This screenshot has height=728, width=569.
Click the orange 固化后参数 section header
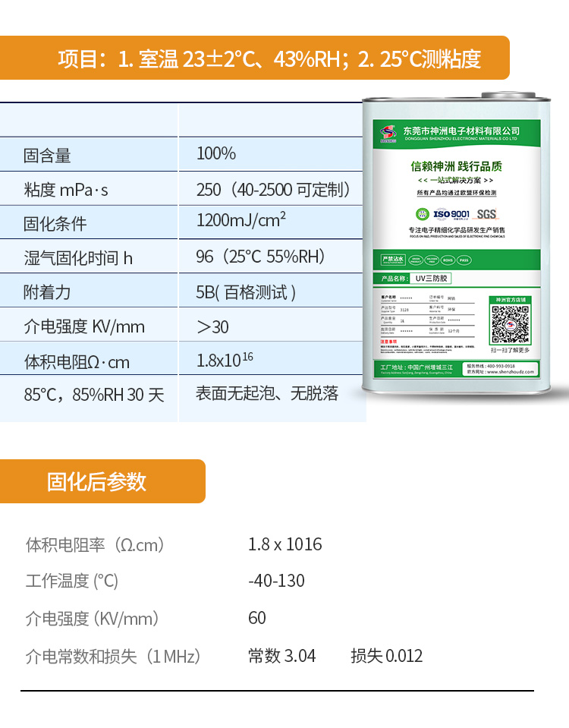coord(102,481)
